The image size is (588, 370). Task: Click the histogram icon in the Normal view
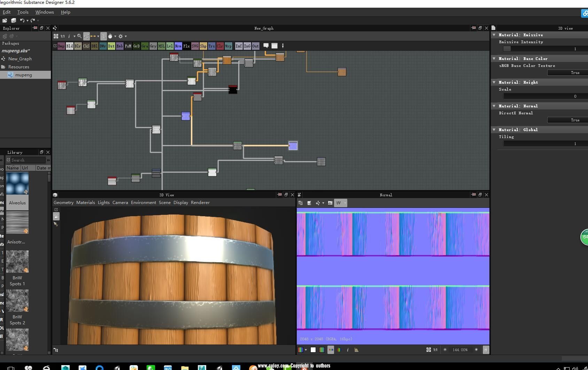coord(356,350)
